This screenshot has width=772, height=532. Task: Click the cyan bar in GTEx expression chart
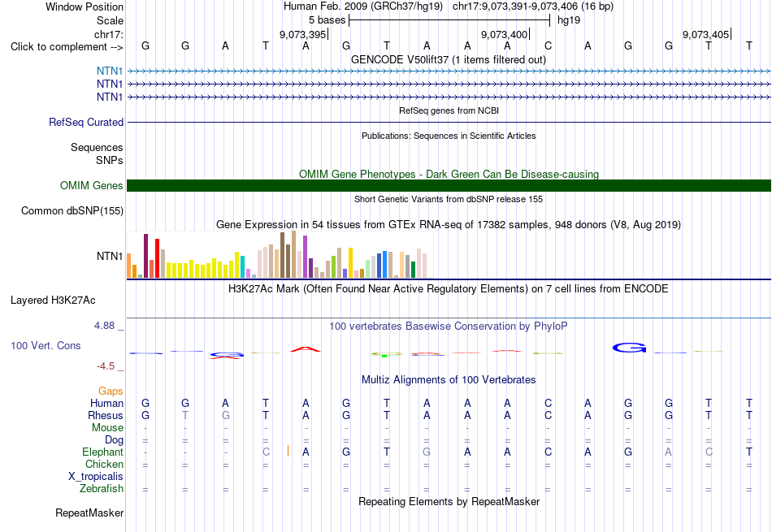(242, 266)
